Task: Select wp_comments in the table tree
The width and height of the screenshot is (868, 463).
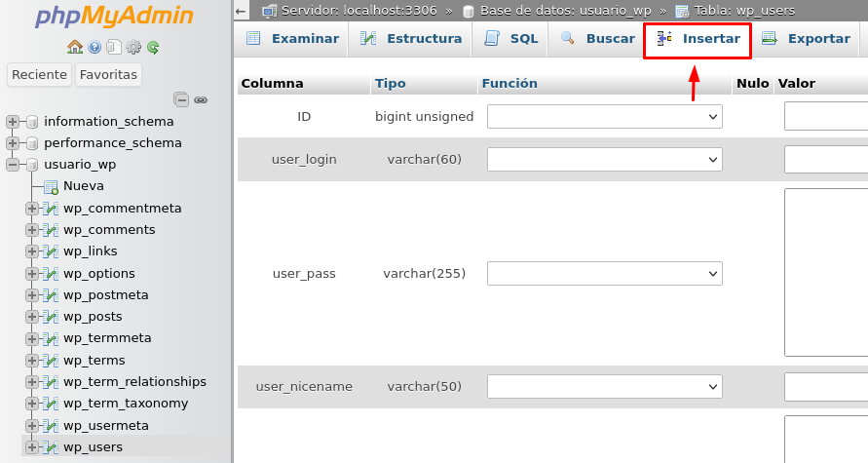Action: (109, 230)
